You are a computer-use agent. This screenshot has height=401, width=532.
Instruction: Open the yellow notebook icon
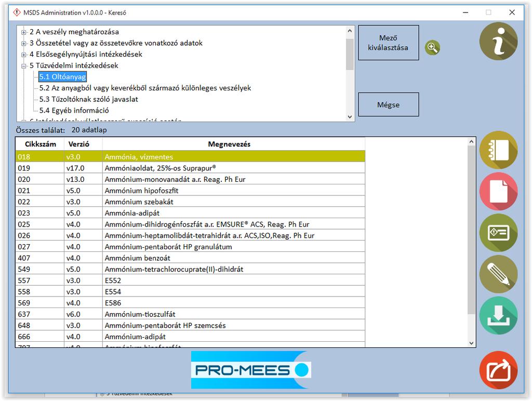(498, 150)
